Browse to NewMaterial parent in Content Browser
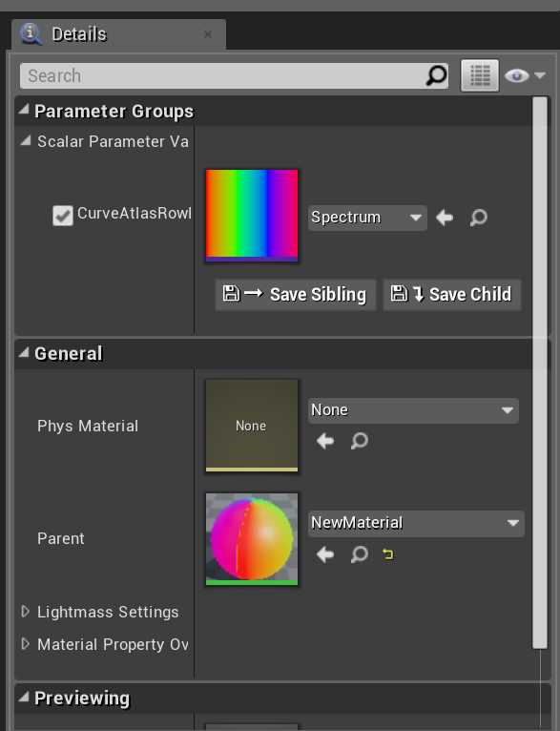Screen dimensions: 560x731 point(360,554)
